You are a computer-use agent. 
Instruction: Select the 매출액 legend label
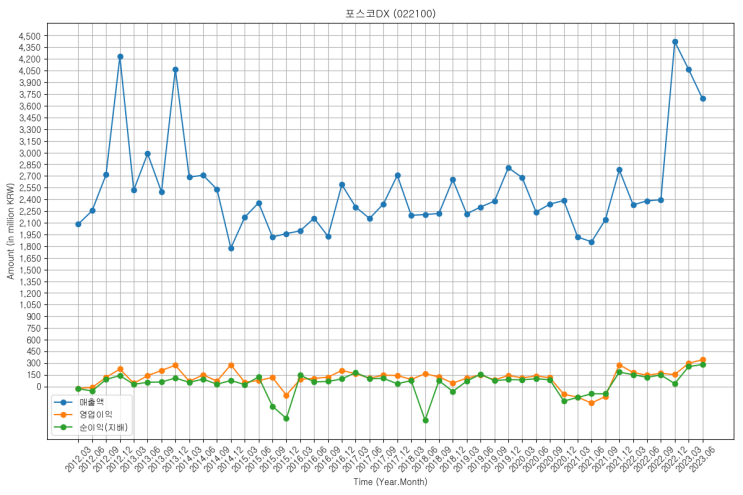point(91,402)
